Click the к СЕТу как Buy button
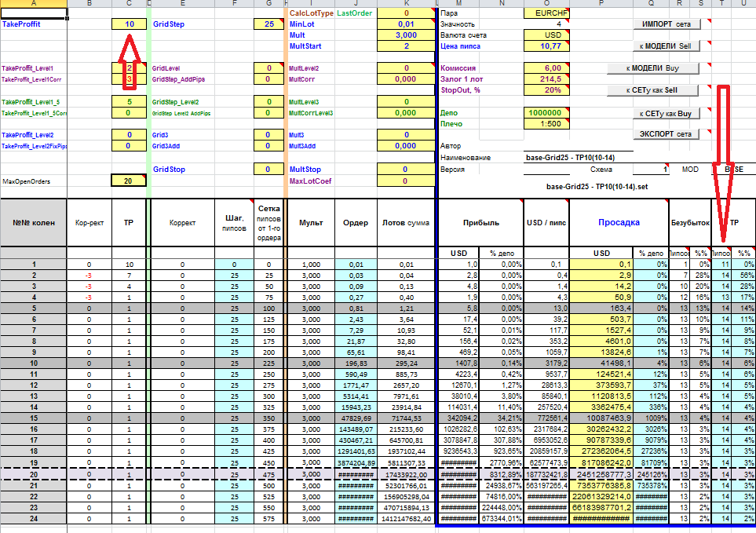 667,114
